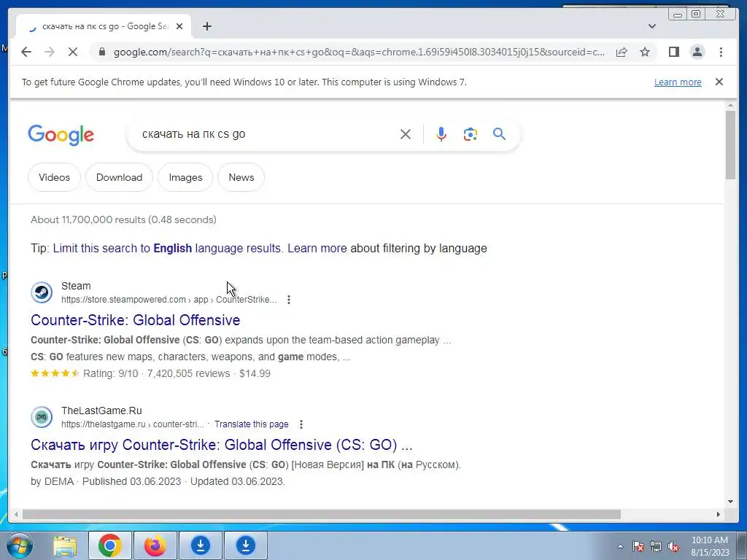Screen dimensions: 747x560
Task: Open the Chrome profile avatar menu
Action: (697, 52)
